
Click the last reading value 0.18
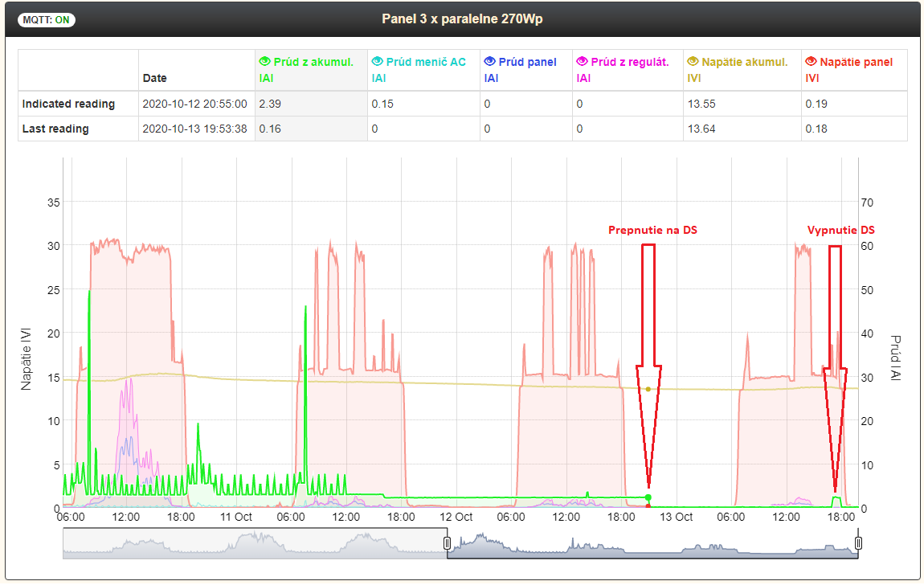[816, 129]
